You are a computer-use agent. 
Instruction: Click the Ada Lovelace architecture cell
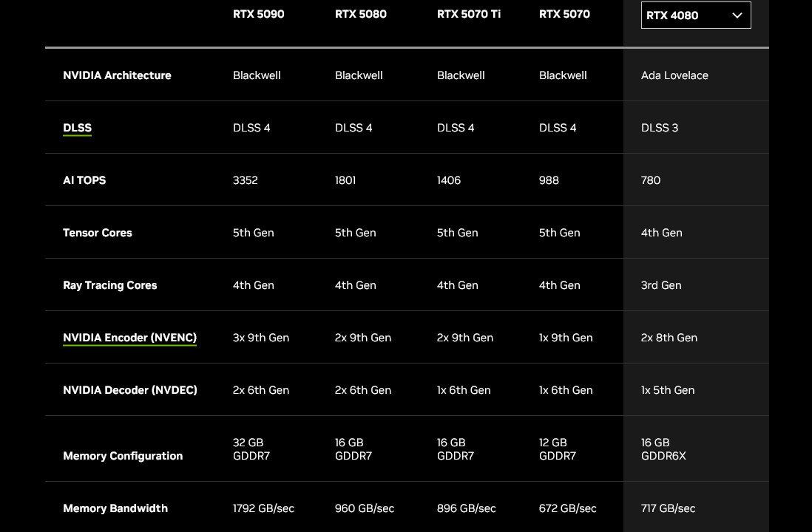(x=674, y=75)
